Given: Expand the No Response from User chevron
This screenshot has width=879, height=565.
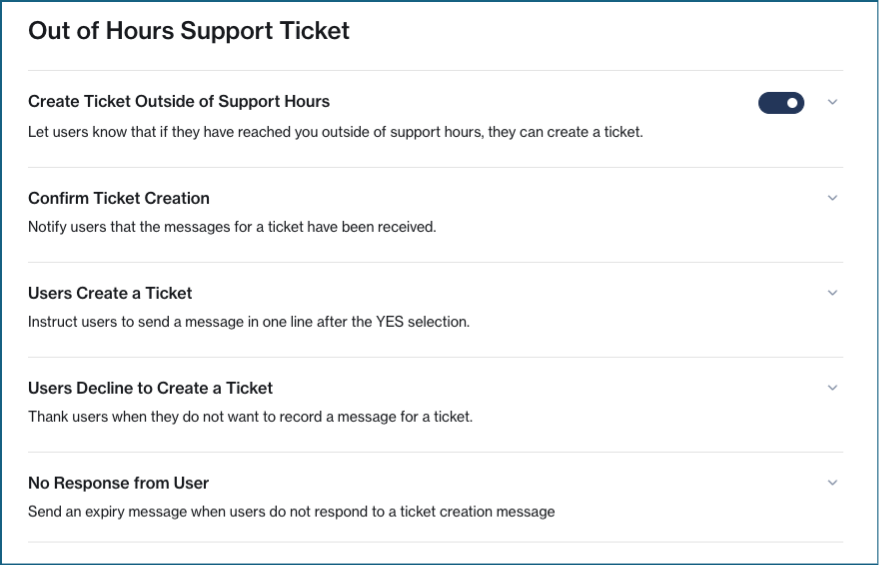Looking at the screenshot, I should (832, 483).
